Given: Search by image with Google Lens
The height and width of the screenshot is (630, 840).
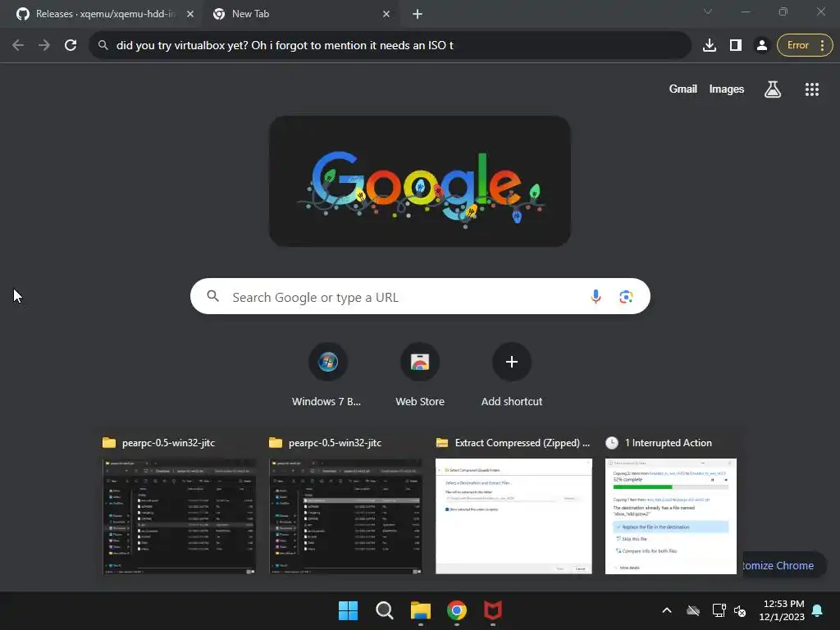Looking at the screenshot, I should tap(626, 296).
